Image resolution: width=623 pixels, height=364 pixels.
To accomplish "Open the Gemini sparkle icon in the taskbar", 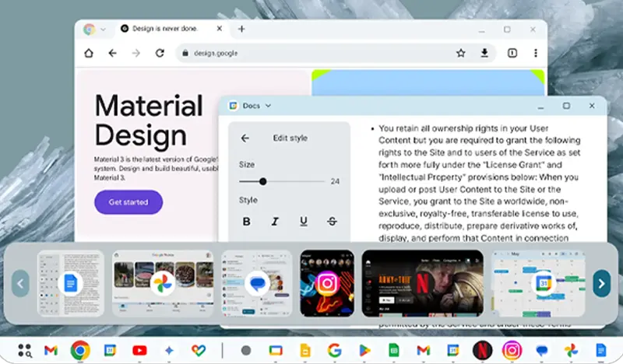I will click(169, 351).
